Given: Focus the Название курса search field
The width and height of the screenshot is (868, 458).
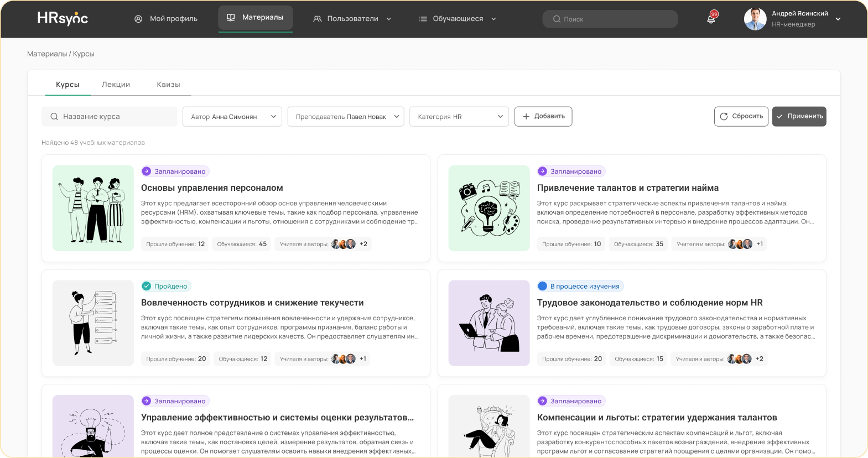Looking at the screenshot, I should pyautogui.click(x=110, y=117).
